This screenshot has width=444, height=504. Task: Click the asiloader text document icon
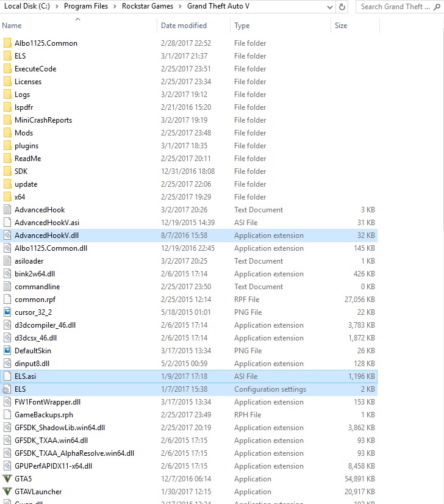pos(7,261)
